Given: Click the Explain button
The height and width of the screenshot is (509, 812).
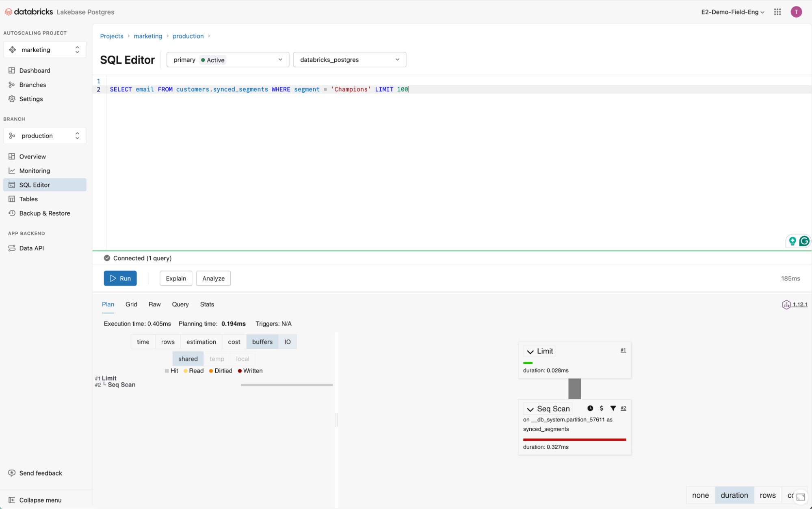Looking at the screenshot, I should coord(176,278).
